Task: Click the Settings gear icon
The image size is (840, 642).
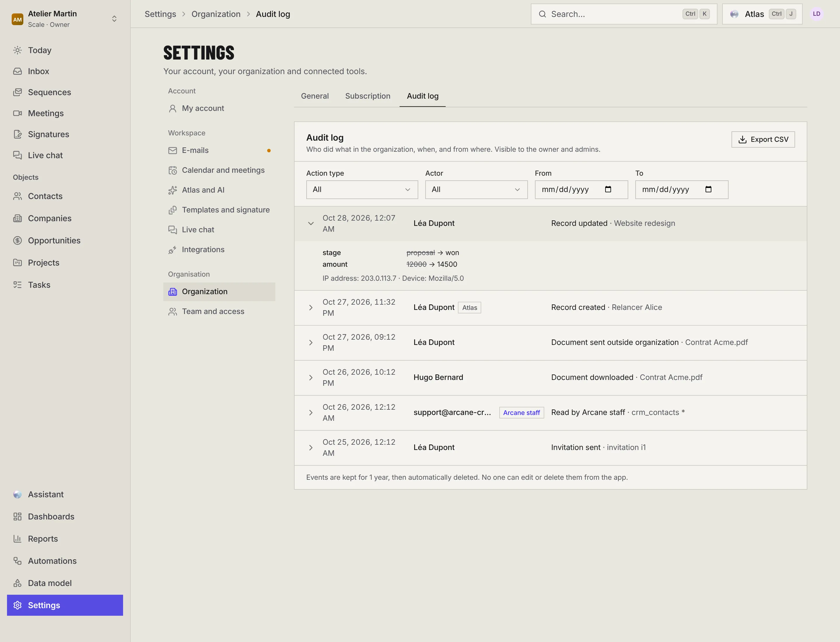Action: 17,605
